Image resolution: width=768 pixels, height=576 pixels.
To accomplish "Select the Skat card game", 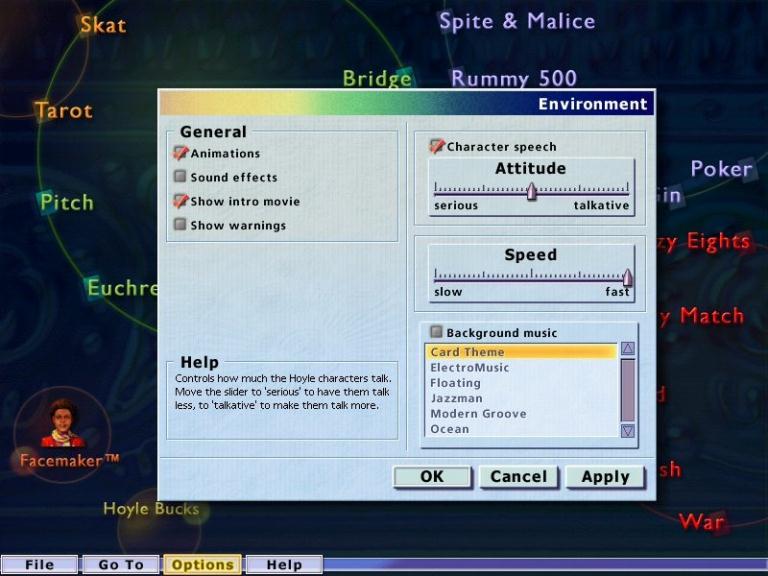I will click(103, 24).
